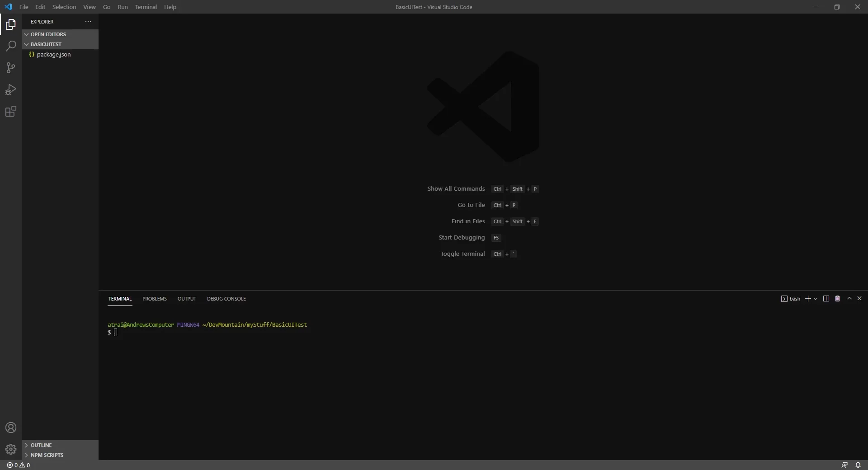868x470 pixels.
Task: Click the Show All Commands hint
Action: coord(456,189)
